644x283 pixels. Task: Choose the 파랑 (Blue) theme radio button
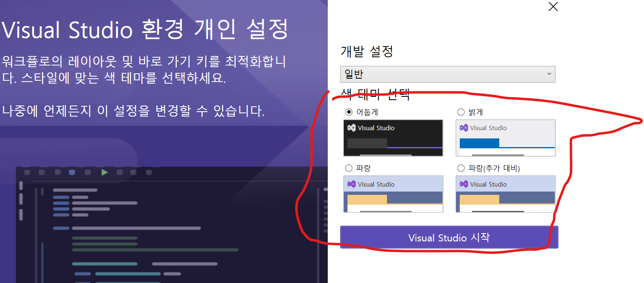pos(349,168)
